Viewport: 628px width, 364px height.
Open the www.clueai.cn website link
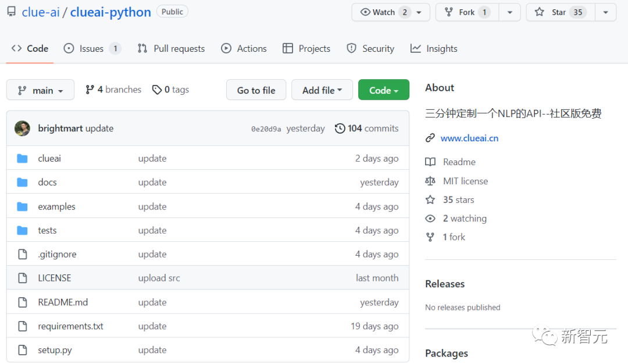469,138
